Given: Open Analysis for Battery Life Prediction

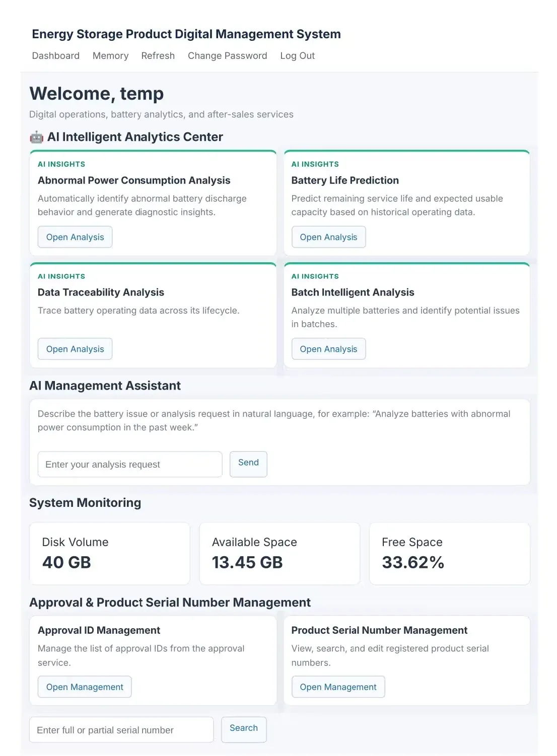Looking at the screenshot, I should [328, 237].
